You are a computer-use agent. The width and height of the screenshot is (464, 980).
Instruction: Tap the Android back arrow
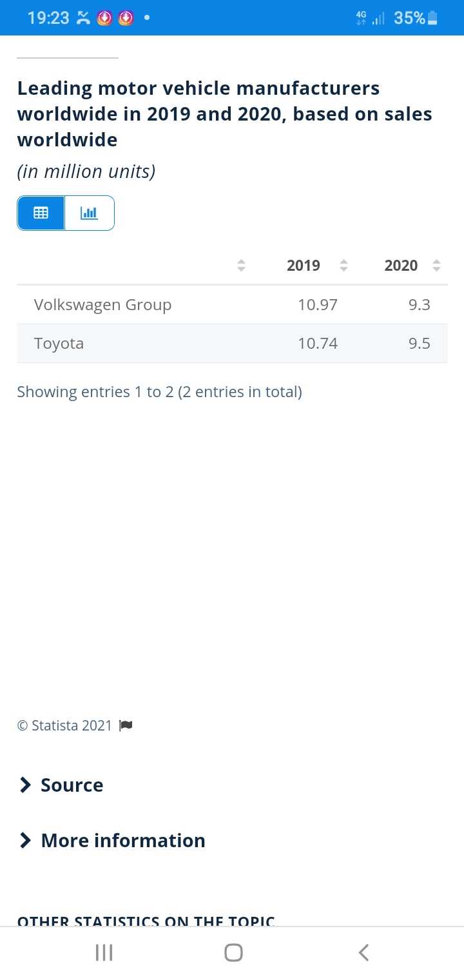(x=363, y=953)
